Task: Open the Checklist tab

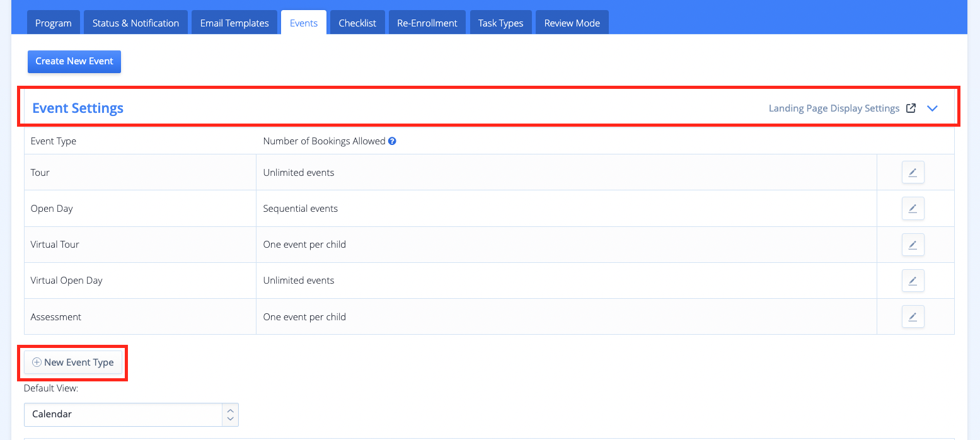Action: (x=357, y=23)
